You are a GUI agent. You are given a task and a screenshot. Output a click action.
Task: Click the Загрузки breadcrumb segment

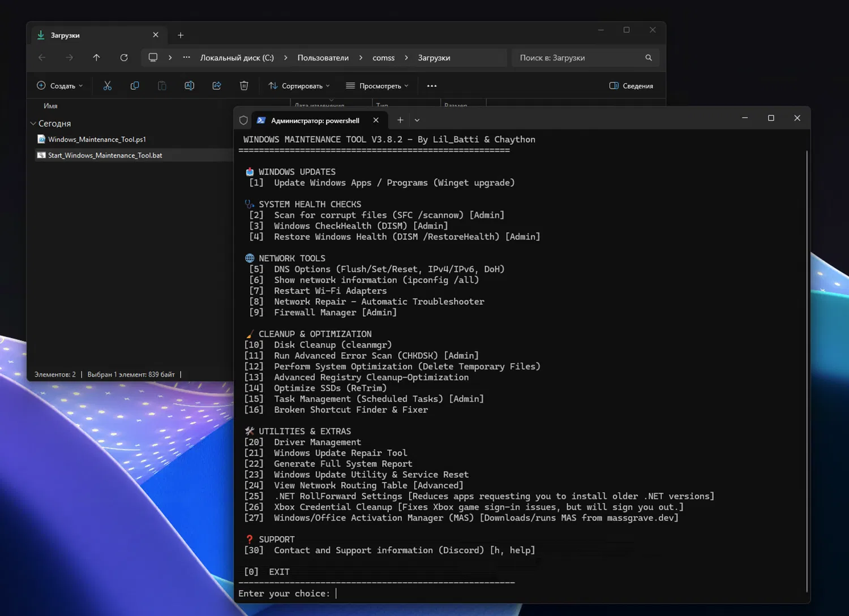click(434, 58)
